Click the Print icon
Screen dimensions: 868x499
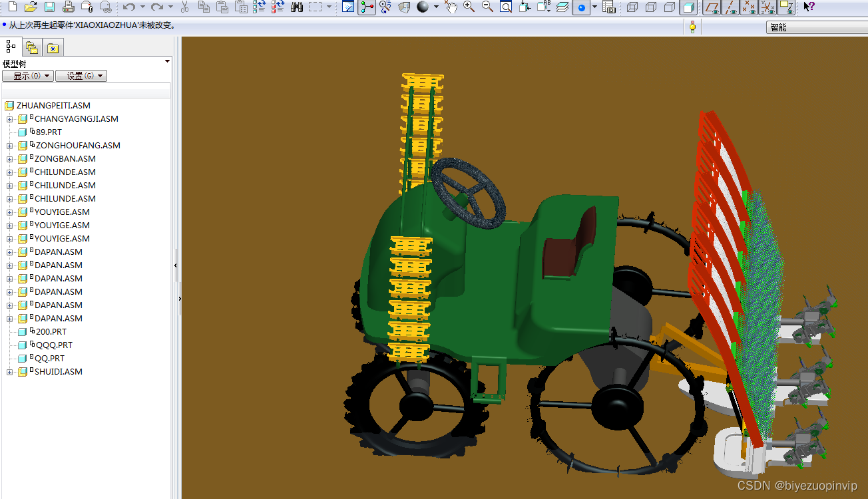68,7
